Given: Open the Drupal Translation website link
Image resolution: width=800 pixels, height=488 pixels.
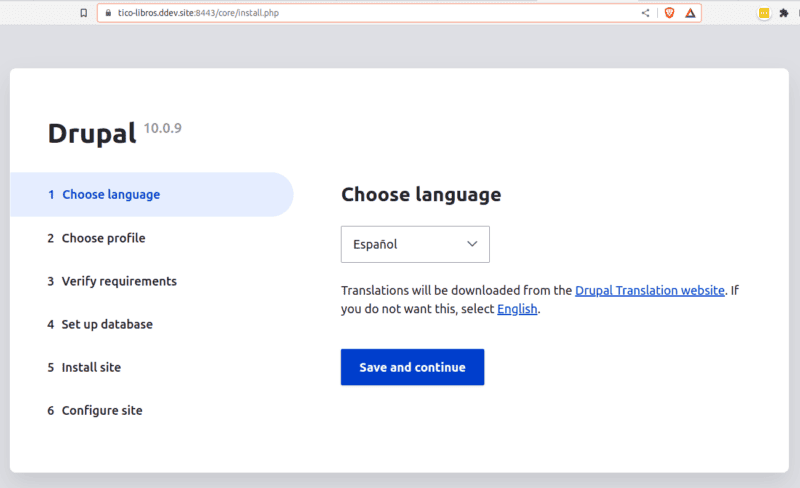Looking at the screenshot, I should (649, 290).
